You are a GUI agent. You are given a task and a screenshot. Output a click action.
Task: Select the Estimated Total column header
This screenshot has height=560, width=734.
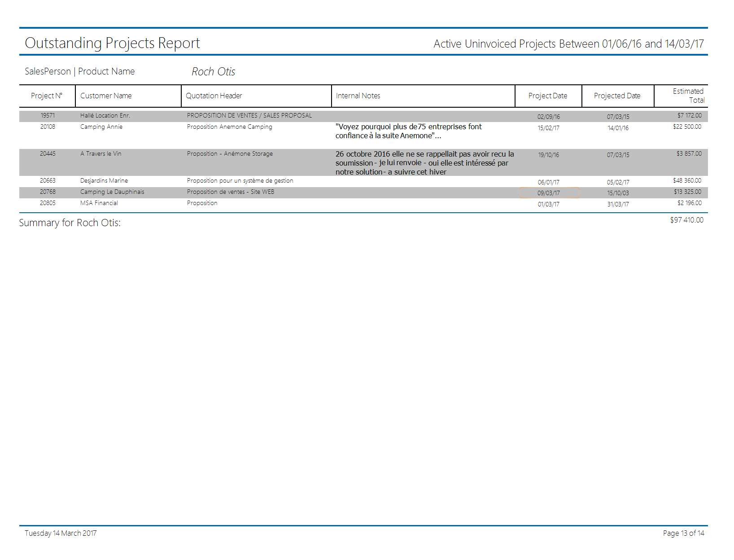(x=688, y=96)
